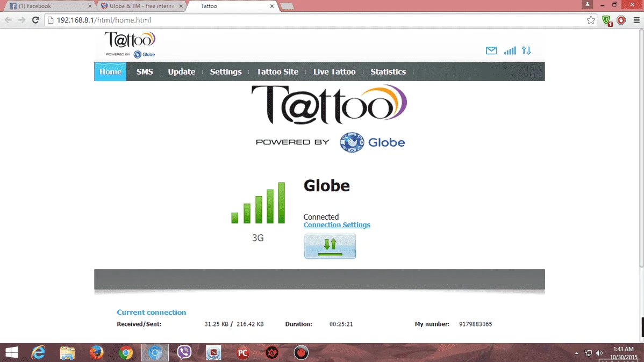Switch to the Globe & TM browser tab
The height and width of the screenshot is (362, 644).
click(x=142, y=6)
